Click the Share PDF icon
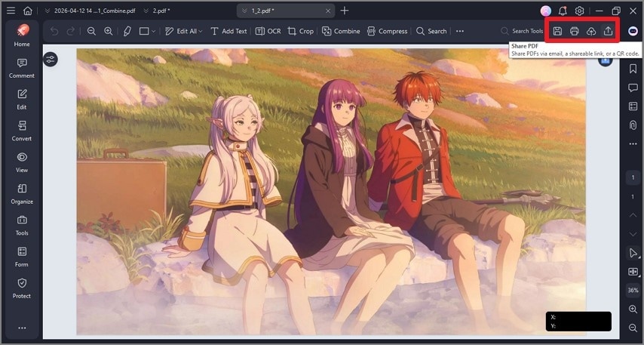The width and height of the screenshot is (644, 345). (609, 31)
